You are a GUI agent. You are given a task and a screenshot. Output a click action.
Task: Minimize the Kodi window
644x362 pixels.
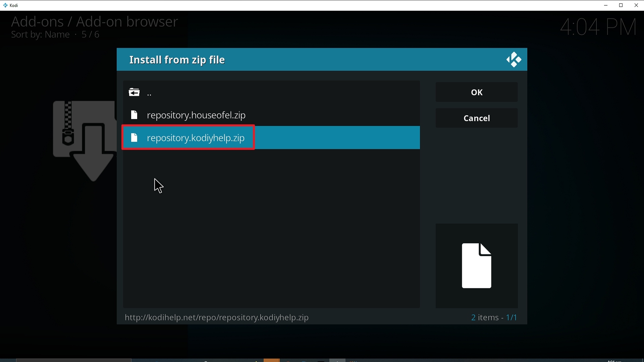(x=606, y=5)
